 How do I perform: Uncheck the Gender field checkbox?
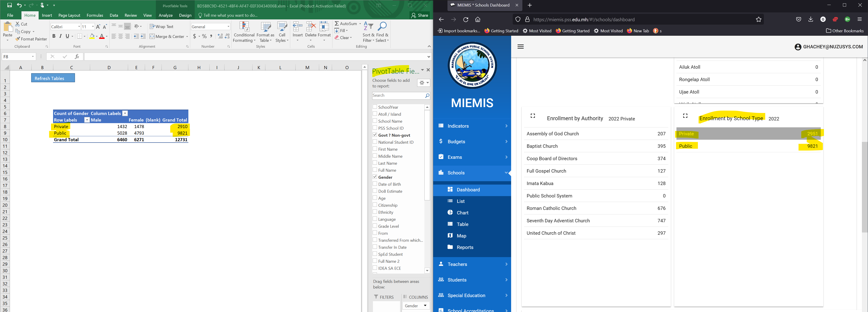point(375,177)
